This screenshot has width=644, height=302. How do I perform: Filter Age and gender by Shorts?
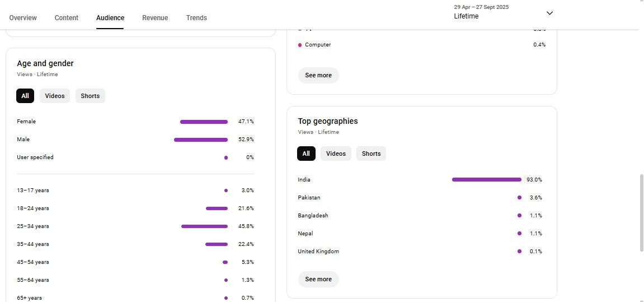point(90,96)
